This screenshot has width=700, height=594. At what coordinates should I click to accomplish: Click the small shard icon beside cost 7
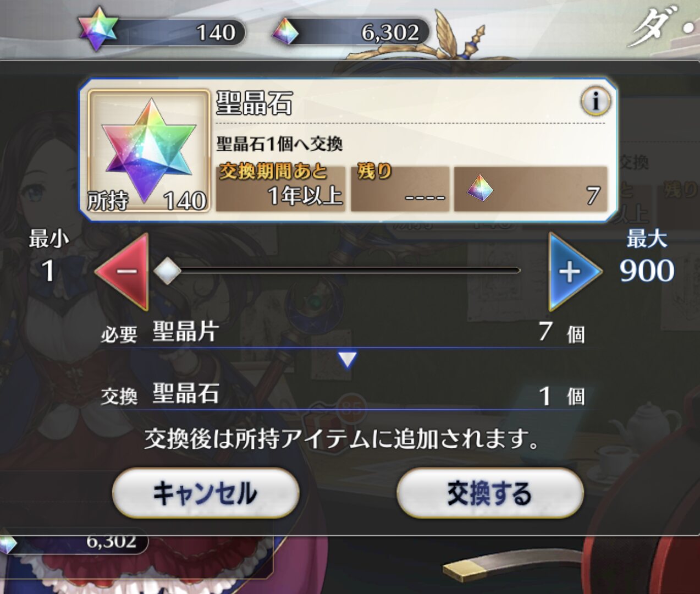click(480, 188)
